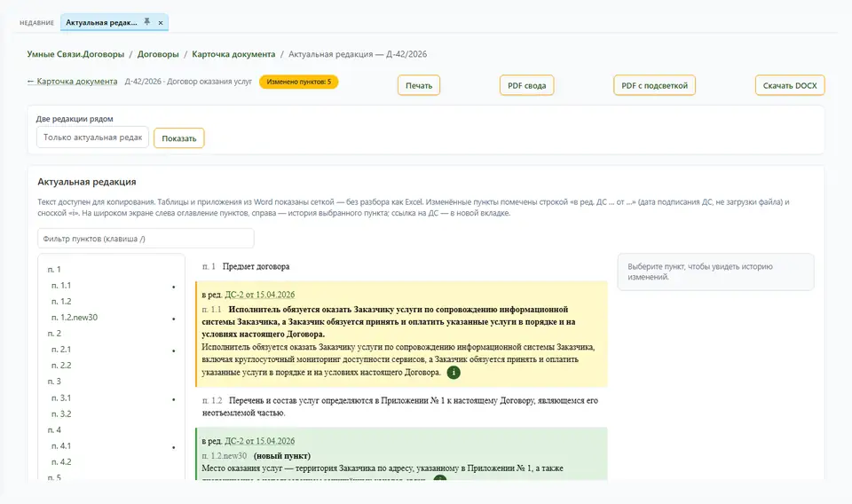Click the green п. 1.2.new30 new clause block
The height and width of the screenshot is (504, 852).
click(x=401, y=453)
